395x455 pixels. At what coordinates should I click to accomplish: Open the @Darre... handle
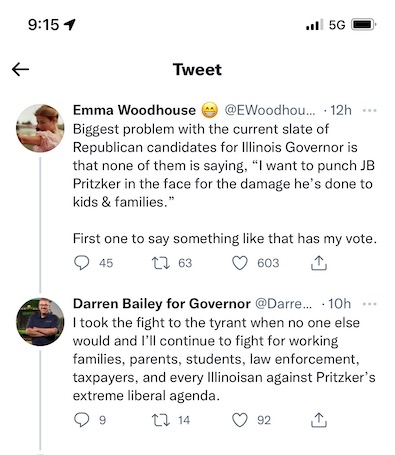pos(284,304)
